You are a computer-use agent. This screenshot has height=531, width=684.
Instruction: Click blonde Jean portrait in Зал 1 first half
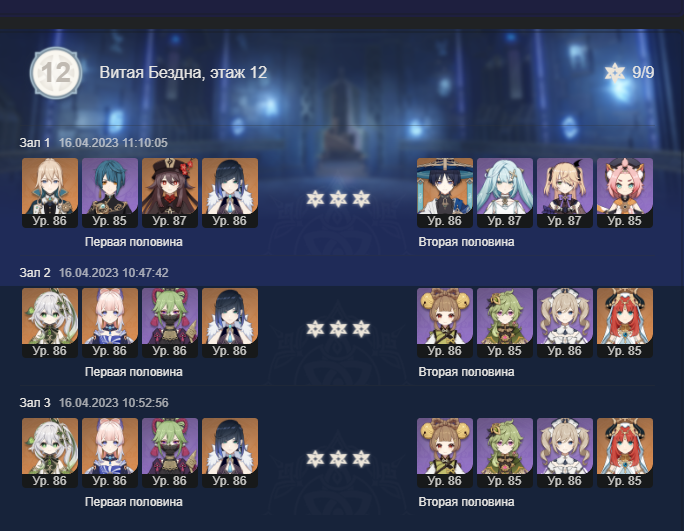pos(50,192)
